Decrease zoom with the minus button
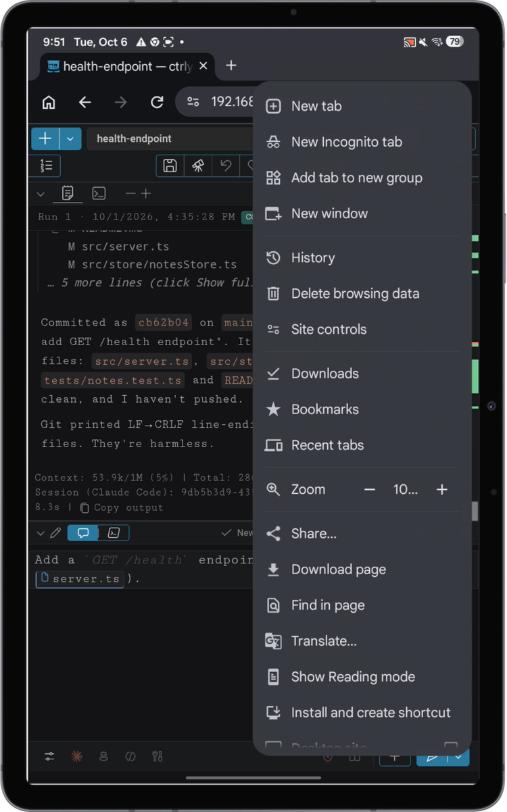507x812 pixels. (369, 490)
